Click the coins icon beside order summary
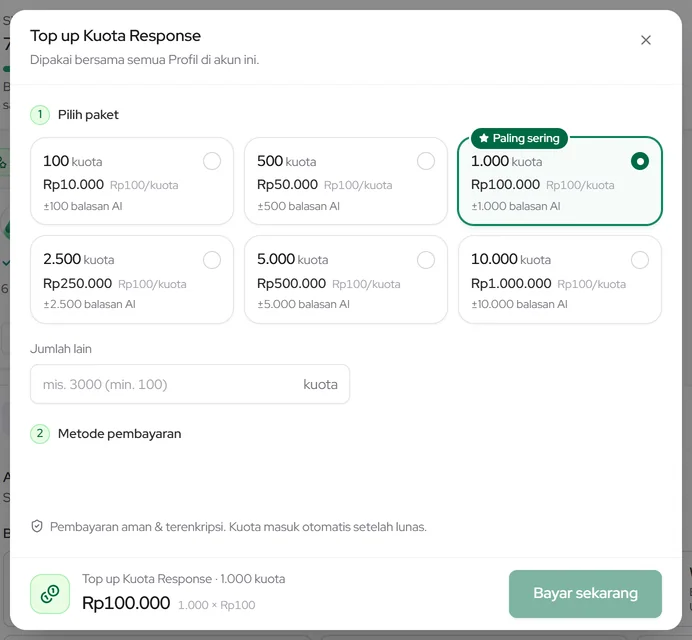The height and width of the screenshot is (640, 692). tap(50, 594)
